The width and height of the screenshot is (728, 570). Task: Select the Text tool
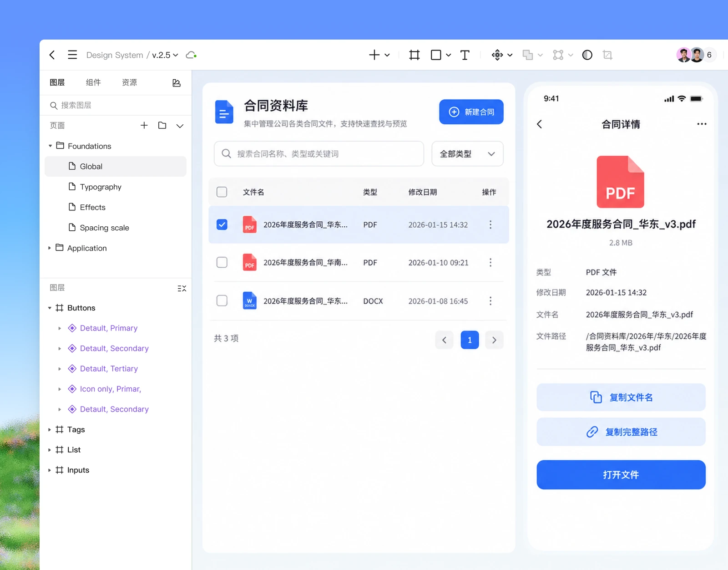[465, 55]
